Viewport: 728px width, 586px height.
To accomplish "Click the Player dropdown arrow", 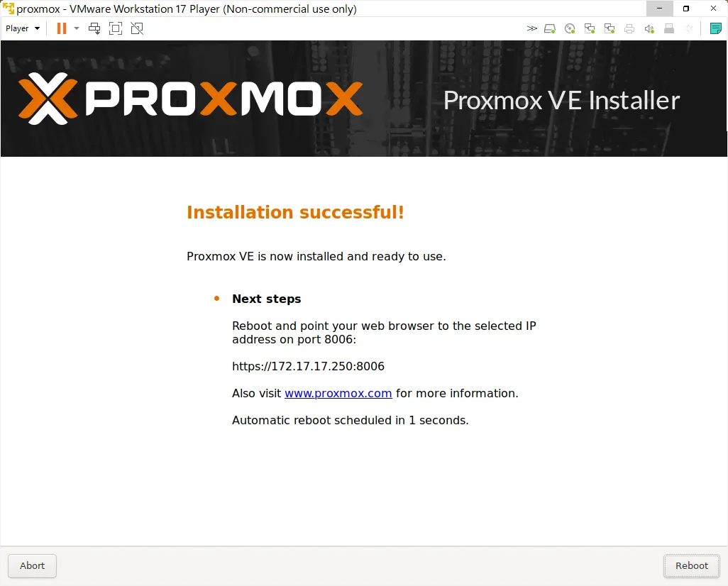I will click(37, 28).
